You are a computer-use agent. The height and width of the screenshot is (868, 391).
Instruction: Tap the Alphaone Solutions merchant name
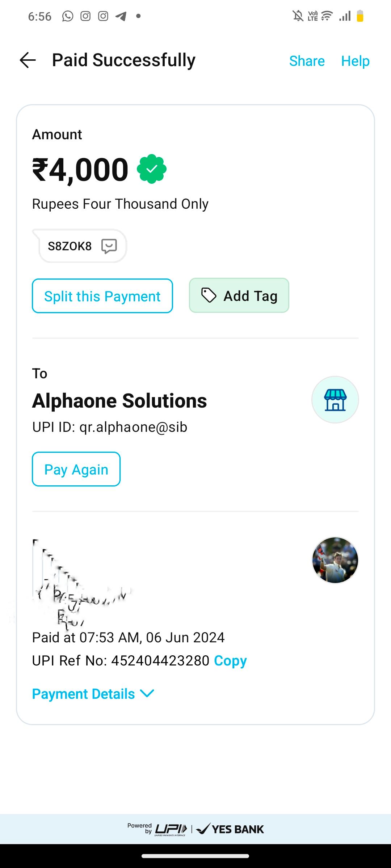tap(119, 401)
